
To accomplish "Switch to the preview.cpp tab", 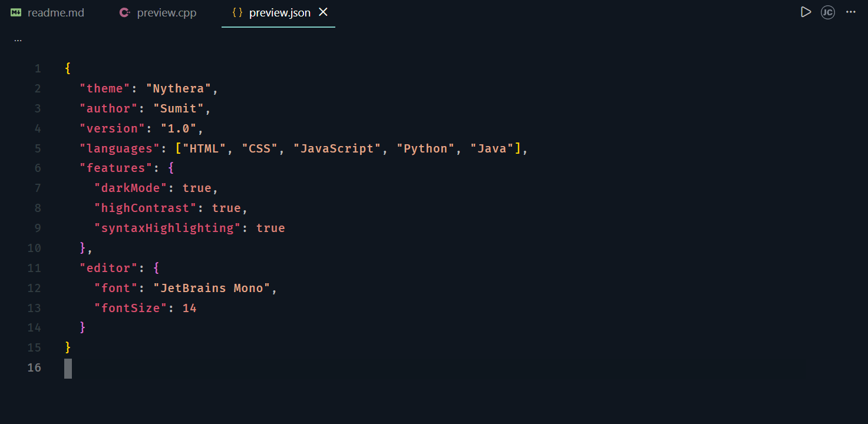I will pyautogui.click(x=165, y=12).
